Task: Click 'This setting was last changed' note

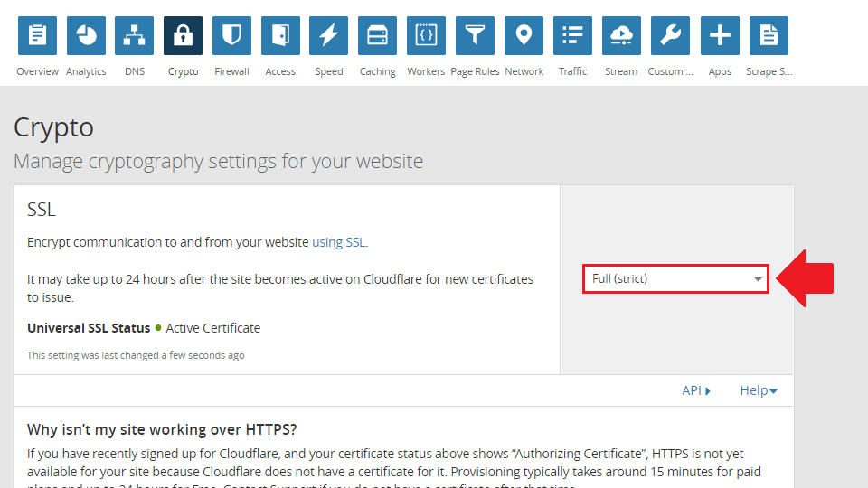Action: [x=136, y=355]
